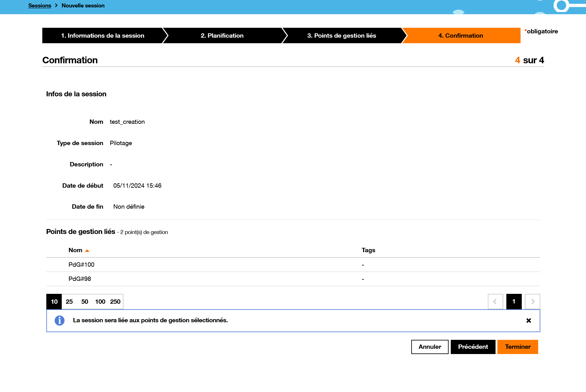Screen dimensions: 586x392
Task: Click the next page chevron
Action: (x=532, y=302)
